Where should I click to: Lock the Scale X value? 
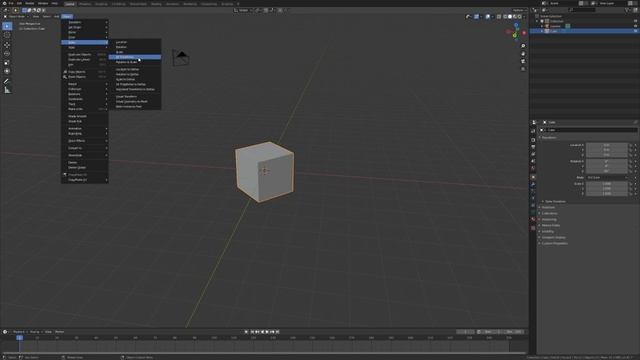pyautogui.click(x=631, y=184)
